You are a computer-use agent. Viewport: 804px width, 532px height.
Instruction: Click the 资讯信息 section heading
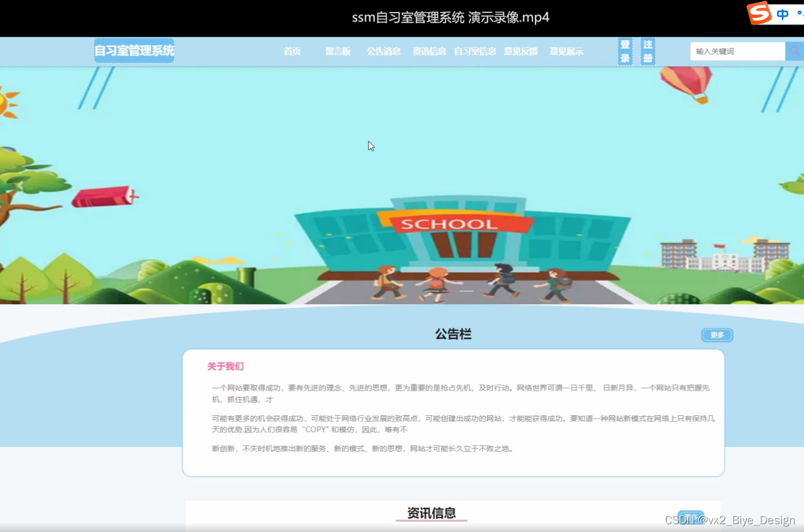click(432, 513)
